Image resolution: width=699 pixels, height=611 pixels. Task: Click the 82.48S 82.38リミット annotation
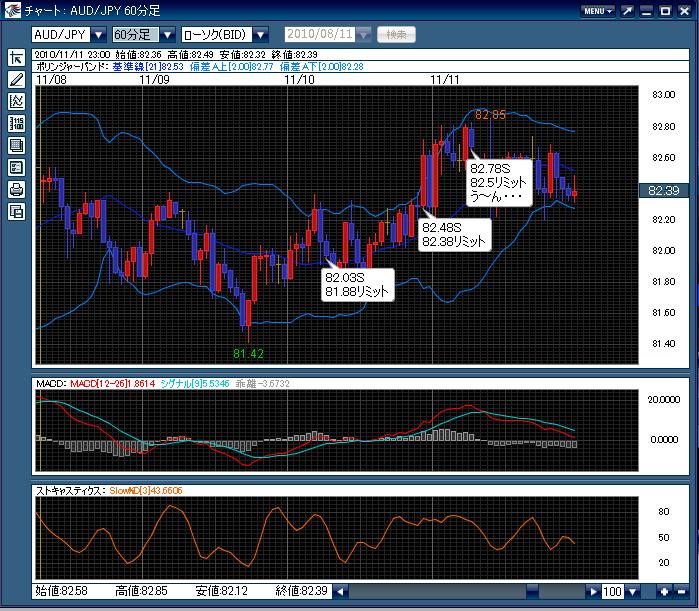[x=455, y=235]
